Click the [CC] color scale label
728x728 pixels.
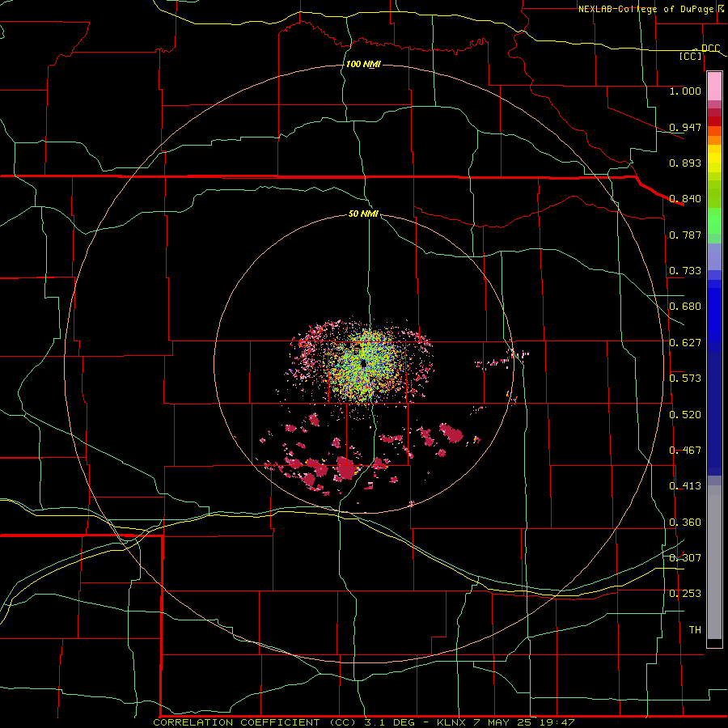tap(691, 56)
